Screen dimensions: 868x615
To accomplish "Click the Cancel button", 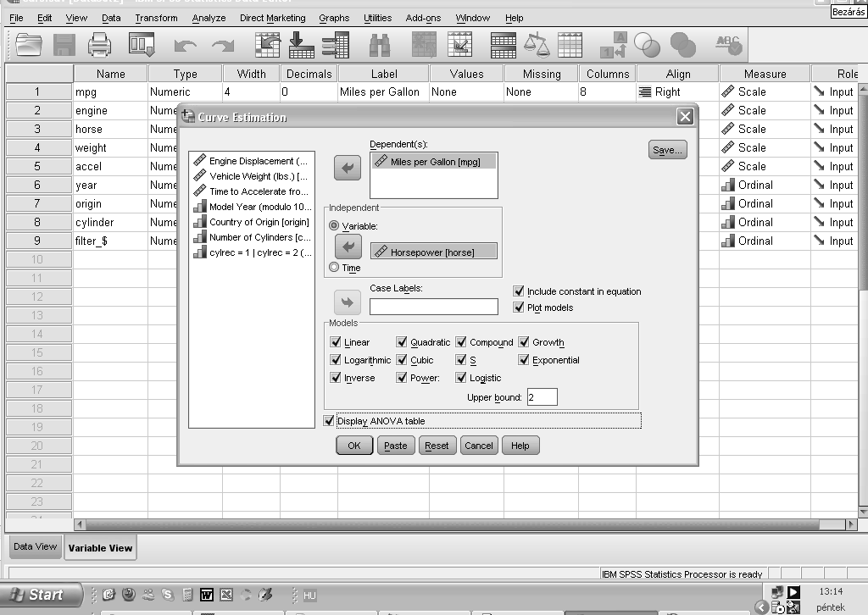I will [x=478, y=446].
